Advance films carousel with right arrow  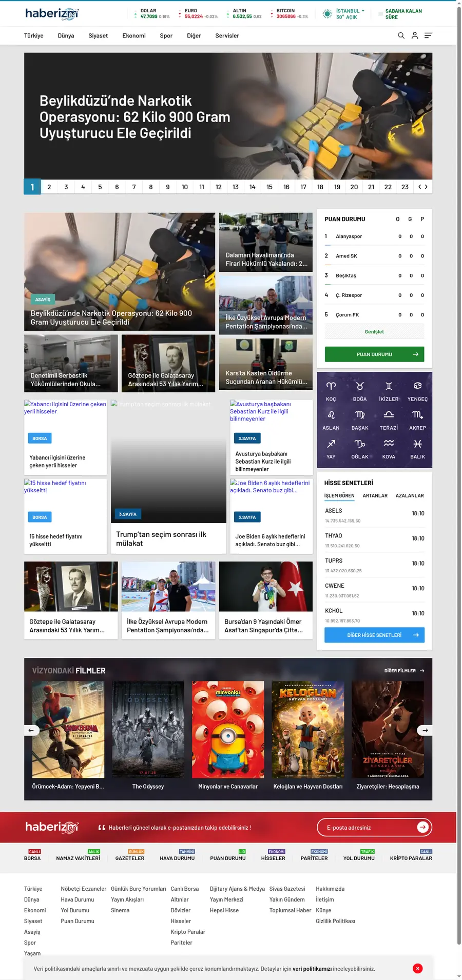pos(425,730)
